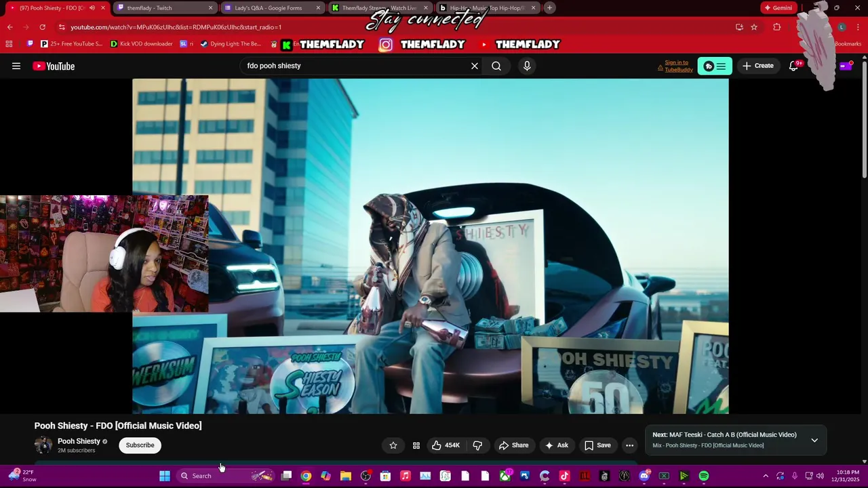Open Spotify from the taskbar

pyautogui.click(x=704, y=476)
